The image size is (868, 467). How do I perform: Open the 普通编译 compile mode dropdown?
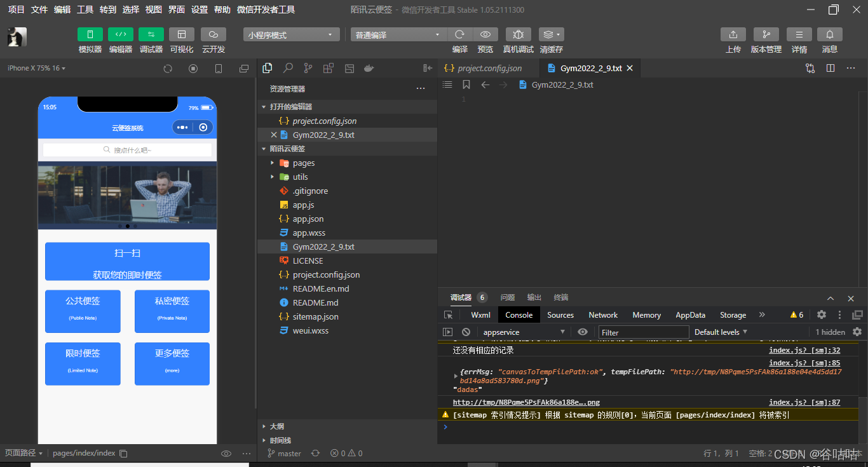pos(399,35)
